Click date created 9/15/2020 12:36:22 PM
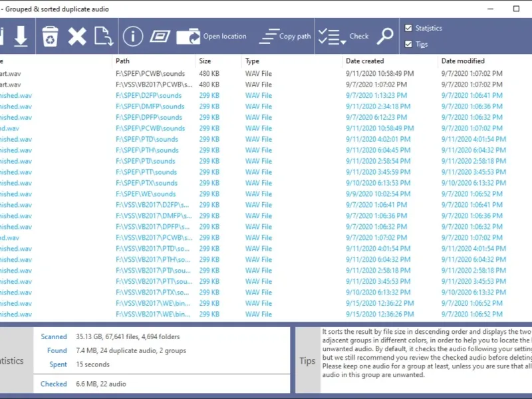This screenshot has width=532, height=399. coord(380,303)
